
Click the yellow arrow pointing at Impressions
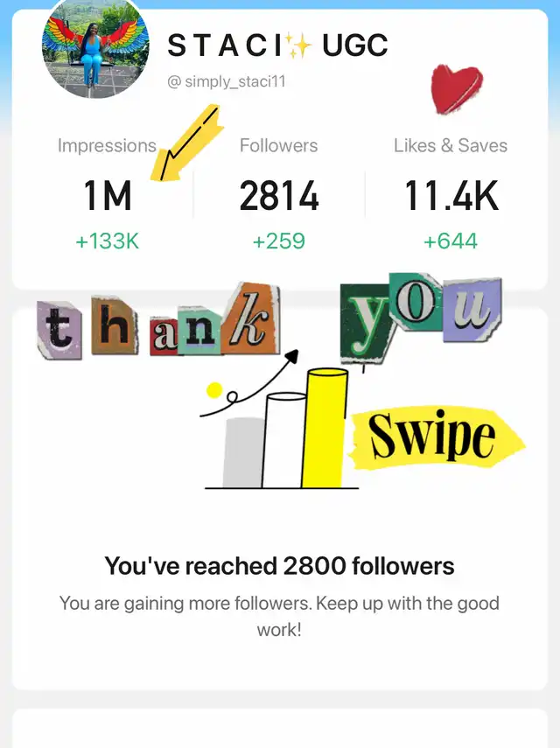click(187, 143)
